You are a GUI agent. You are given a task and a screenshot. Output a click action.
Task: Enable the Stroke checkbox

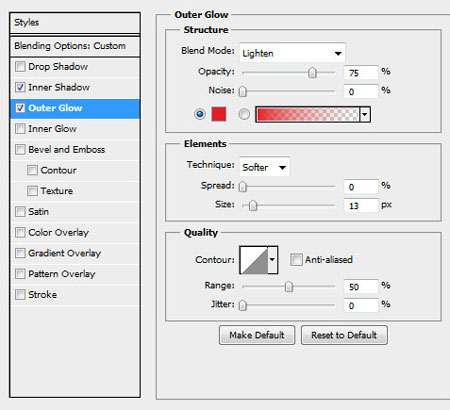click(20, 295)
